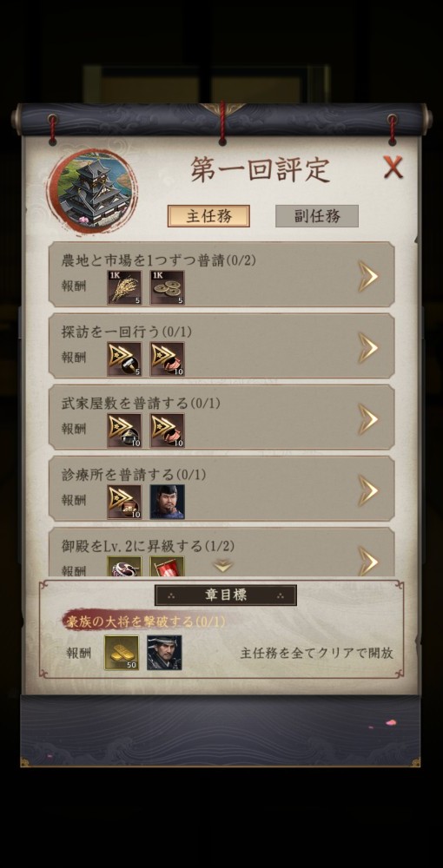Open the 診療所を普請する task arrow
The height and width of the screenshot is (868, 443).
click(x=368, y=490)
